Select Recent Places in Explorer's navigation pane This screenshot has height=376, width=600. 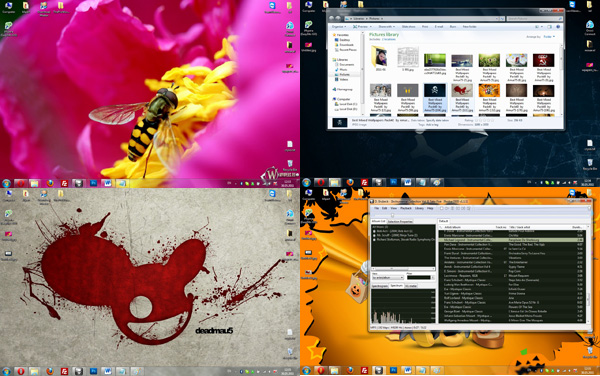pos(347,50)
